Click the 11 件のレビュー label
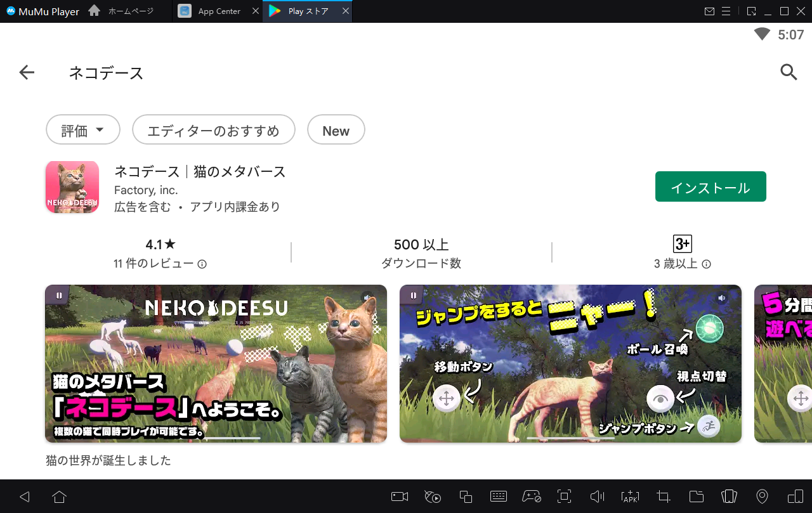 click(154, 264)
